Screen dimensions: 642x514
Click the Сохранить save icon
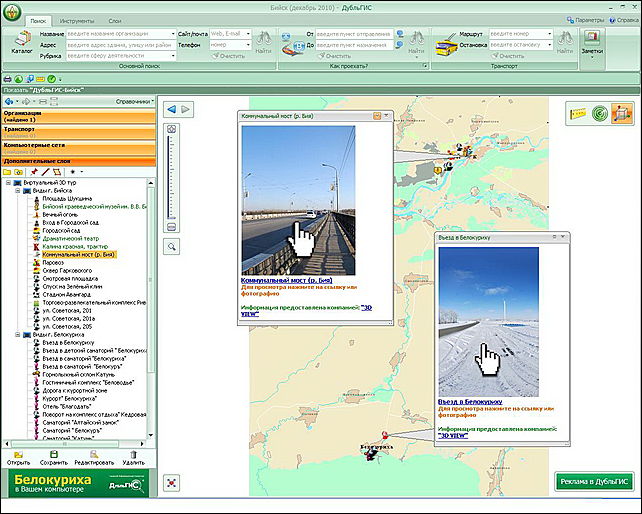coord(56,455)
